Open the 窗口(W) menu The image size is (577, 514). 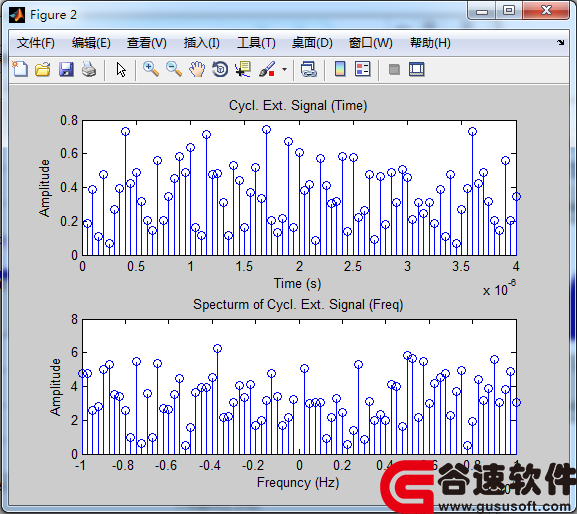[371, 43]
